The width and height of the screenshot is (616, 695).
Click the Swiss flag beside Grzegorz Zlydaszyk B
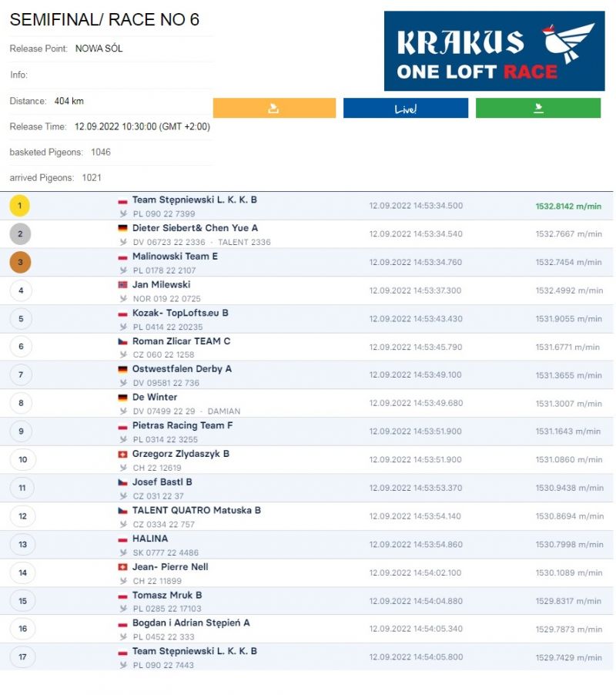(x=122, y=455)
